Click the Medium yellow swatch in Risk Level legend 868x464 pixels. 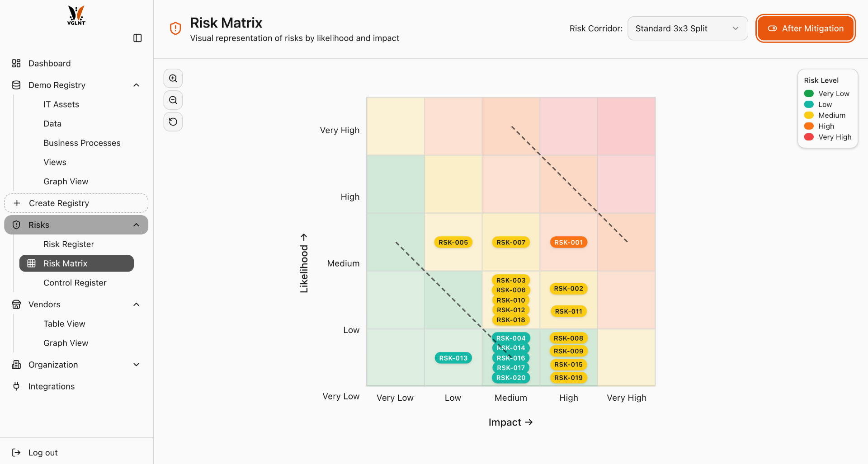(x=809, y=115)
